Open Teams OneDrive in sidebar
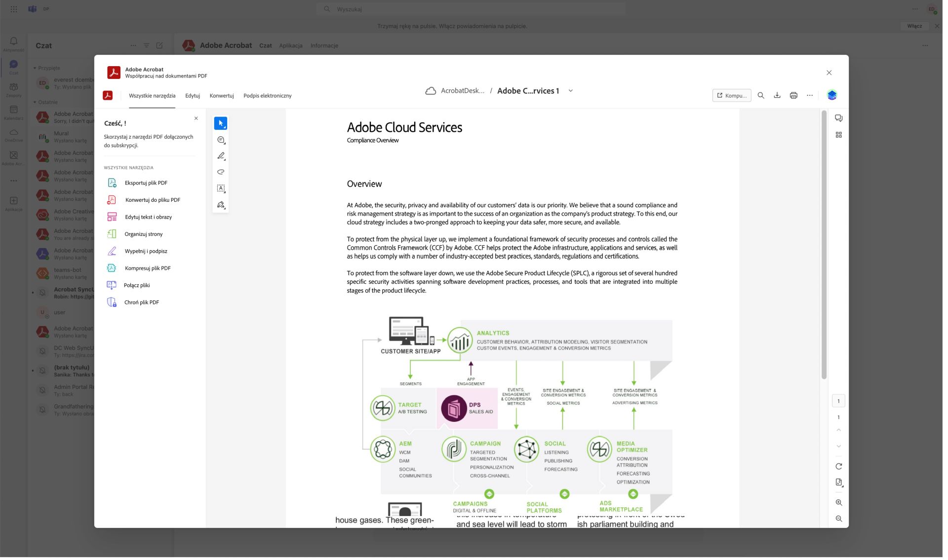Image resolution: width=948 pixels, height=560 pixels. (x=14, y=136)
